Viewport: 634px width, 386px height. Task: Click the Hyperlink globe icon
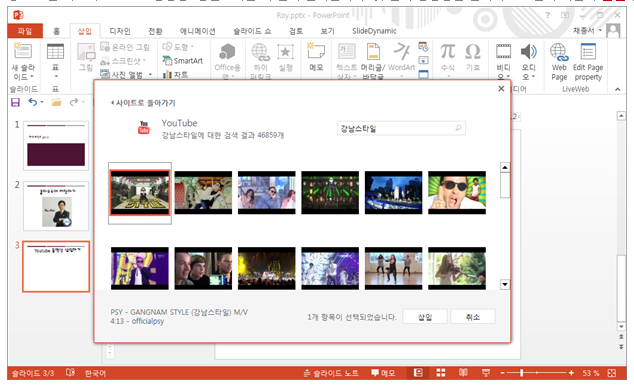[260, 52]
